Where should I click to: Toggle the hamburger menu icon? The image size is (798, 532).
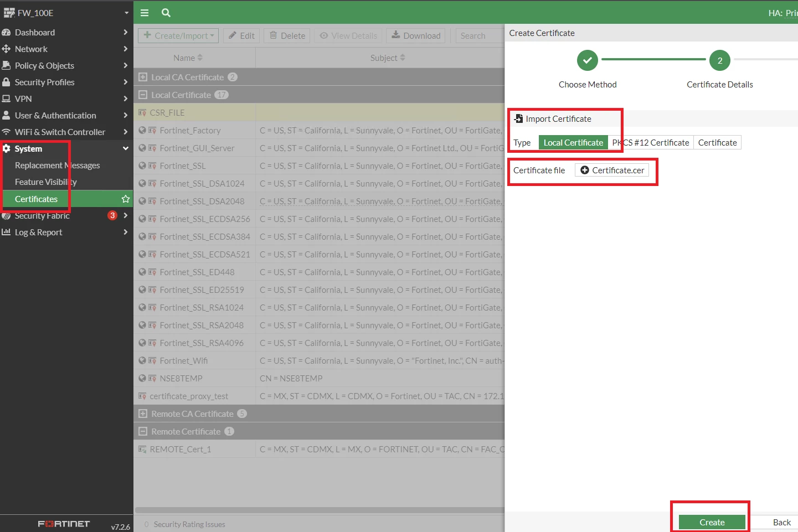145,13
